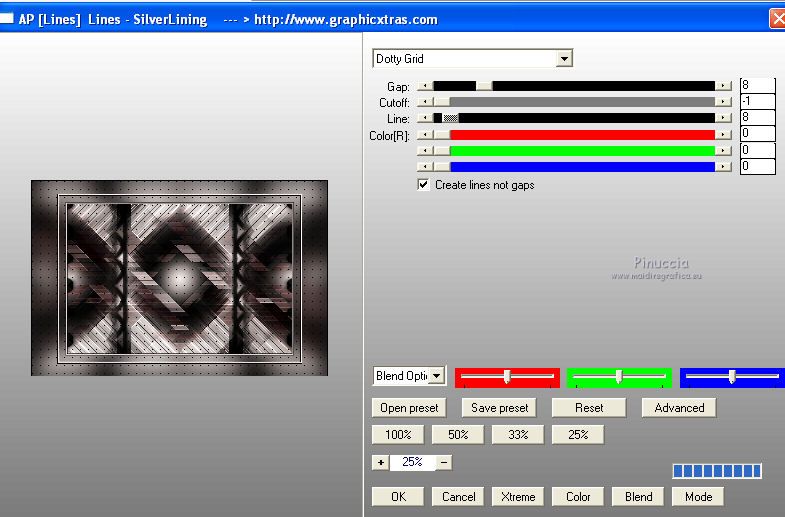
Task: Click the blue color slider right arrow
Action: coord(723,167)
